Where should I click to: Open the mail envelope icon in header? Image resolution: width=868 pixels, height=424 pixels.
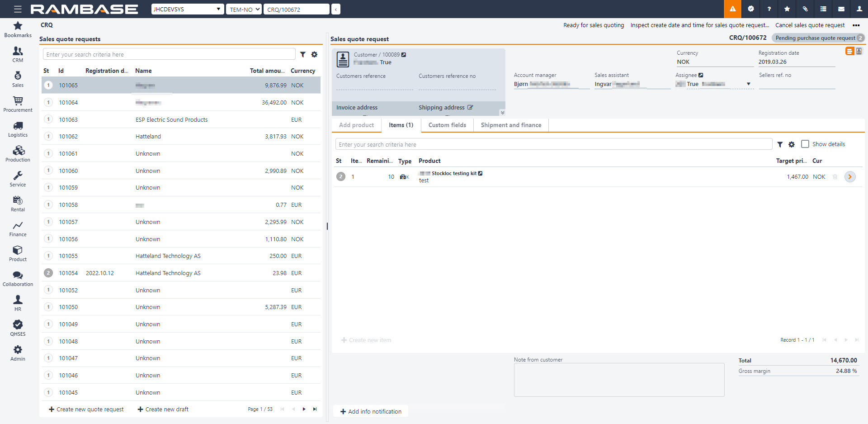click(841, 9)
